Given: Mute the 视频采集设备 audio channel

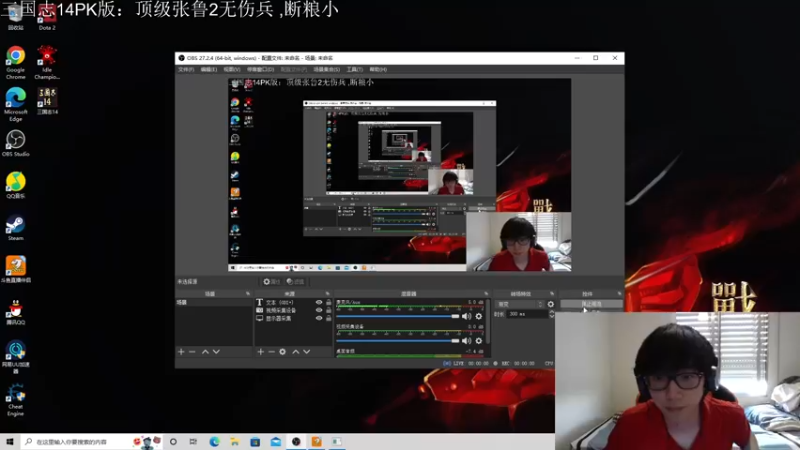Looking at the screenshot, I should (466, 341).
